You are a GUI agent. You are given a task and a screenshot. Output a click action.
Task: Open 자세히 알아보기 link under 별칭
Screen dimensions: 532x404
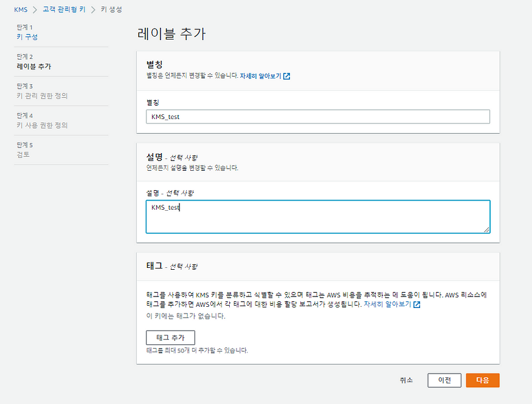[261, 76]
